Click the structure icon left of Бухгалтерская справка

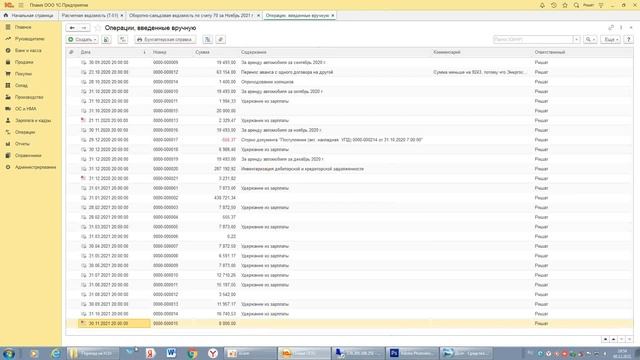coord(122,40)
